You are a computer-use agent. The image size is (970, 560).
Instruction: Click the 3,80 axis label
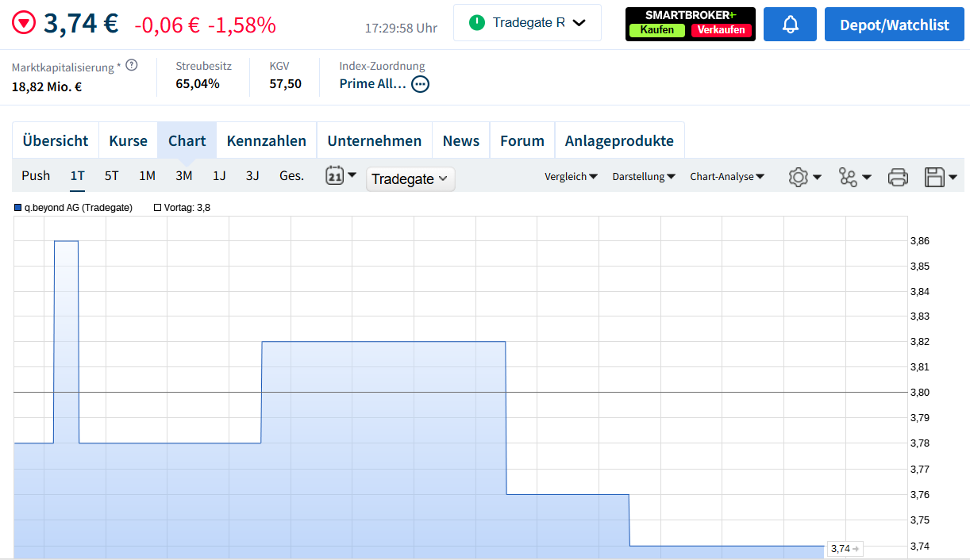[919, 392]
